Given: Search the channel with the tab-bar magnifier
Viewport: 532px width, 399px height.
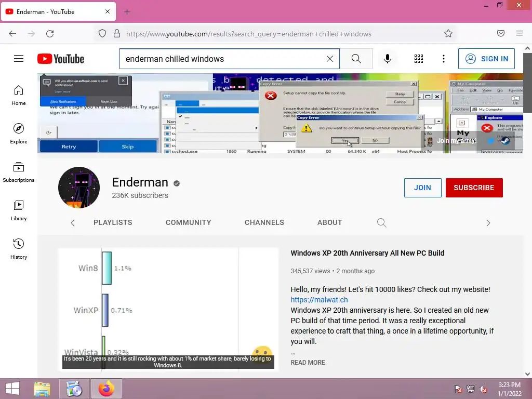Looking at the screenshot, I should click(x=382, y=222).
